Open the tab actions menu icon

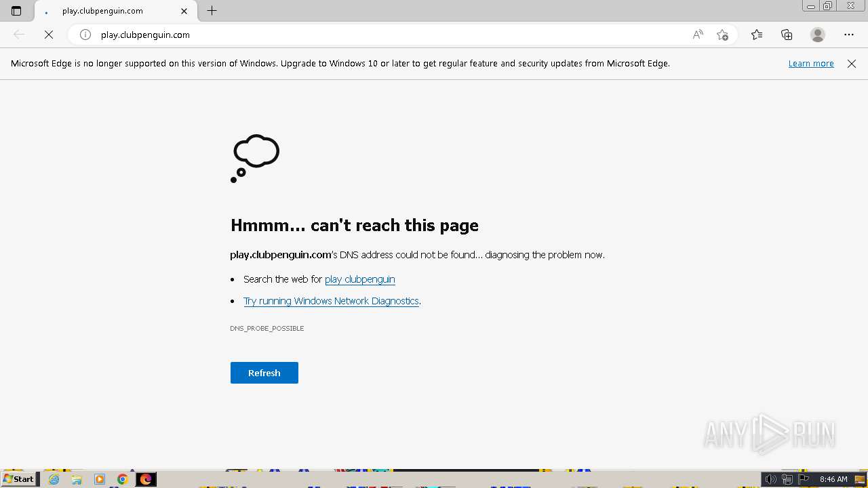click(16, 11)
